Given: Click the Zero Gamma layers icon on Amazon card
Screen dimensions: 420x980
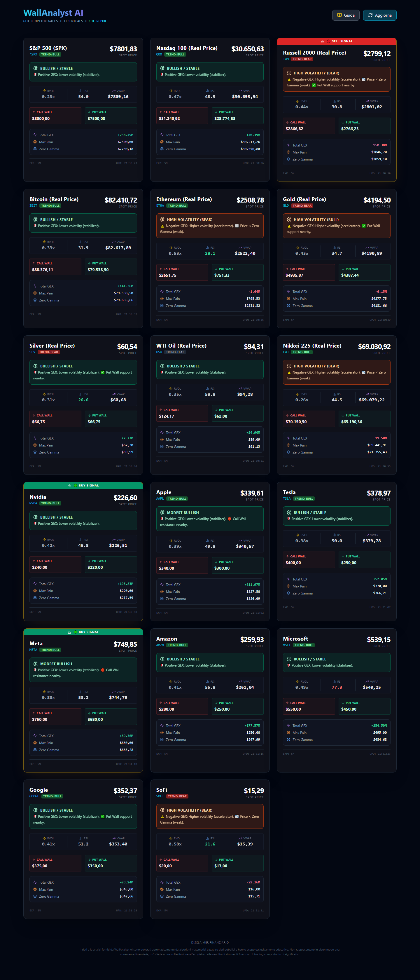Looking at the screenshot, I should (x=162, y=740).
